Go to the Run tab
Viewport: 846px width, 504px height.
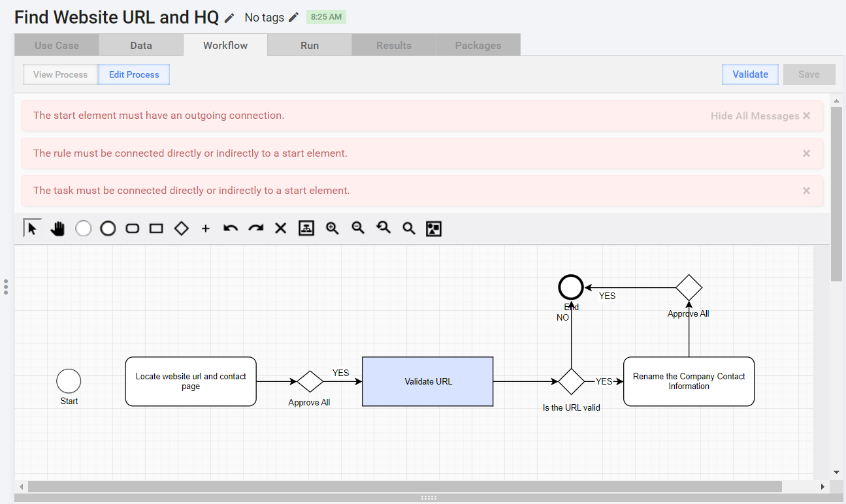[x=310, y=45]
